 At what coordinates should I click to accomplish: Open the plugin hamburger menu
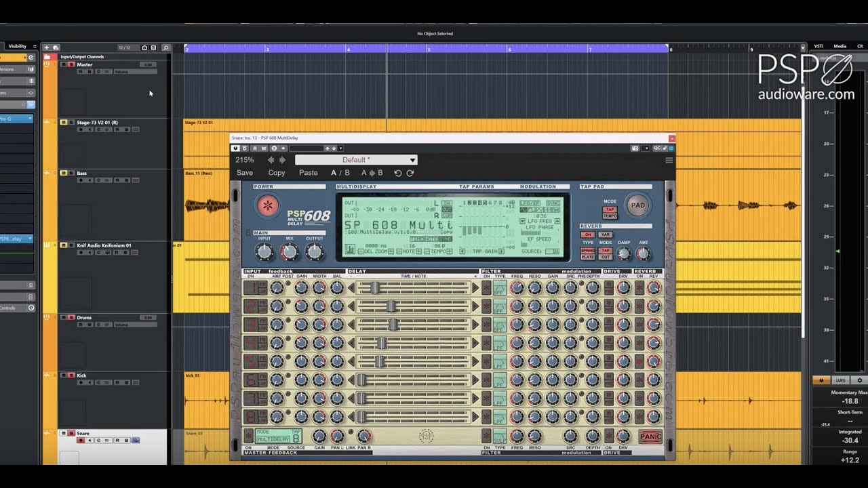pyautogui.click(x=669, y=161)
